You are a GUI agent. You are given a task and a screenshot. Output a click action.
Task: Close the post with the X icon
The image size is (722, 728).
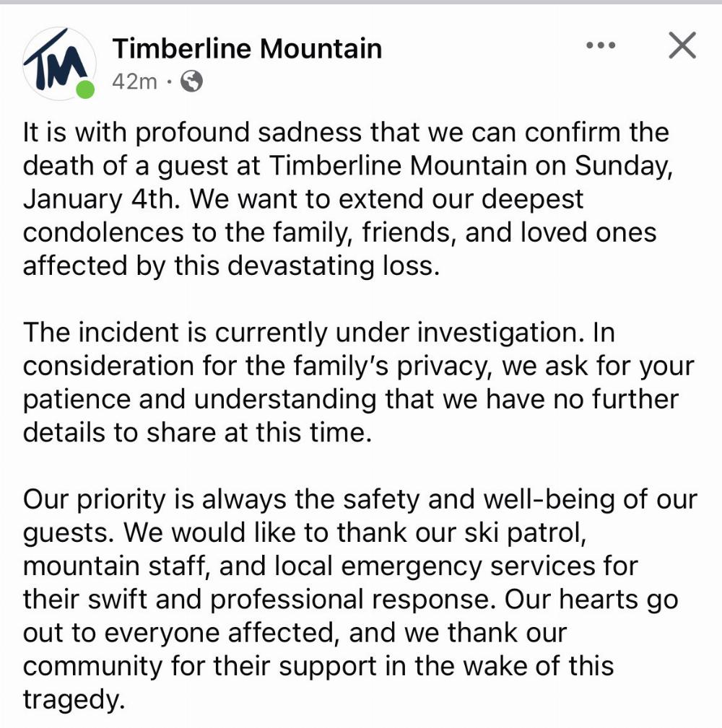pos(682,46)
